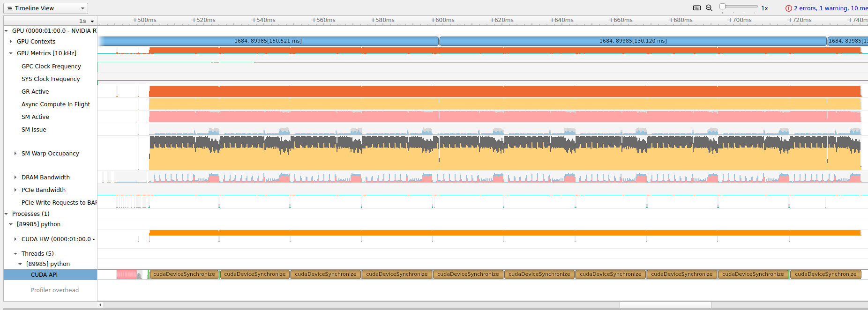Open the errors and warnings link

tap(830, 8)
